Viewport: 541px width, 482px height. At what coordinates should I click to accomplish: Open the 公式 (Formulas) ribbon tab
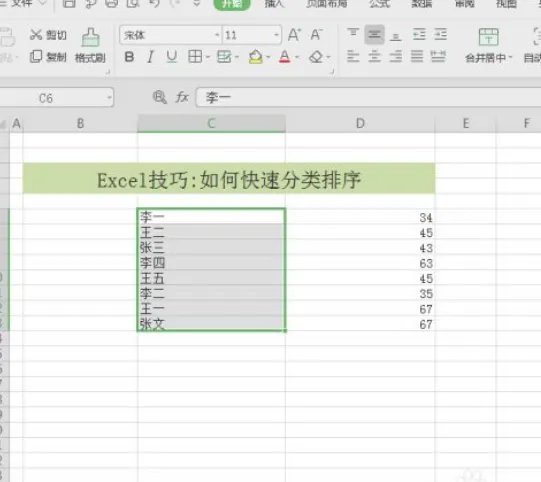[x=380, y=3]
